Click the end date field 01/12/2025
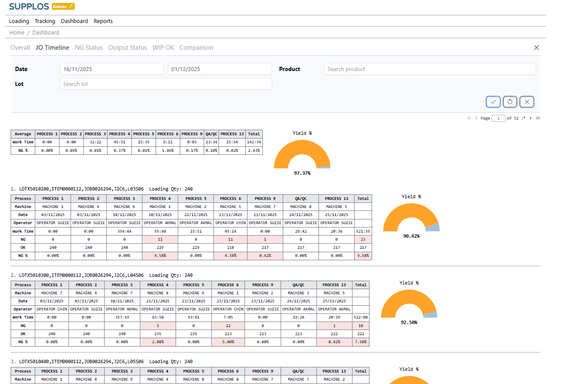The width and height of the screenshot is (563, 384). click(x=220, y=69)
